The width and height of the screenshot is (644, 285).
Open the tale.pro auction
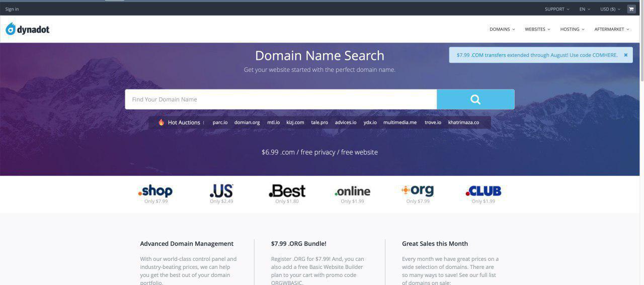[x=319, y=122]
